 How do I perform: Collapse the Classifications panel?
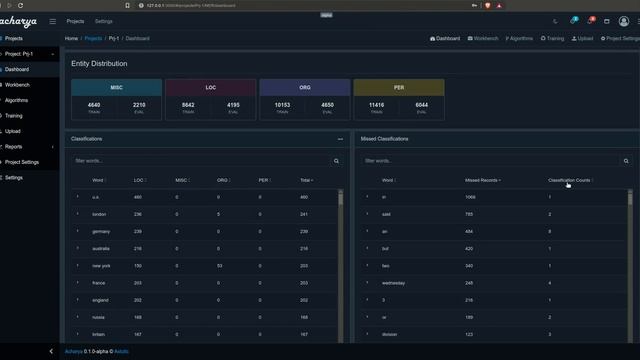point(340,139)
